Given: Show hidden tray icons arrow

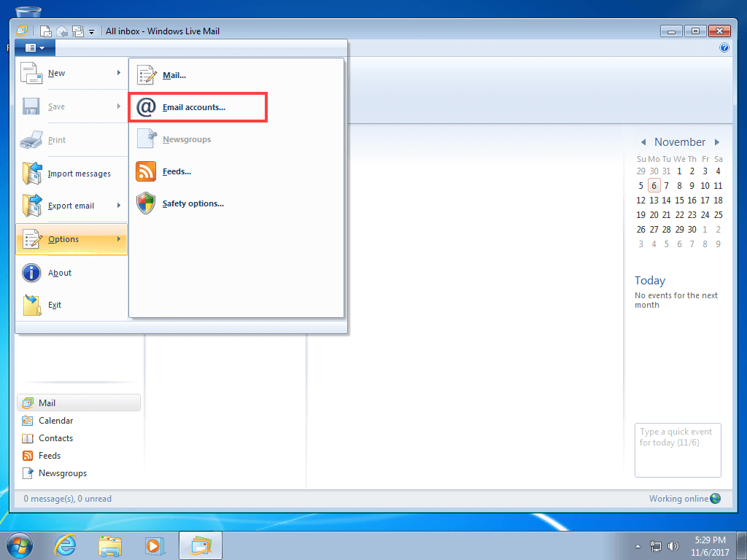Looking at the screenshot, I should [638, 546].
